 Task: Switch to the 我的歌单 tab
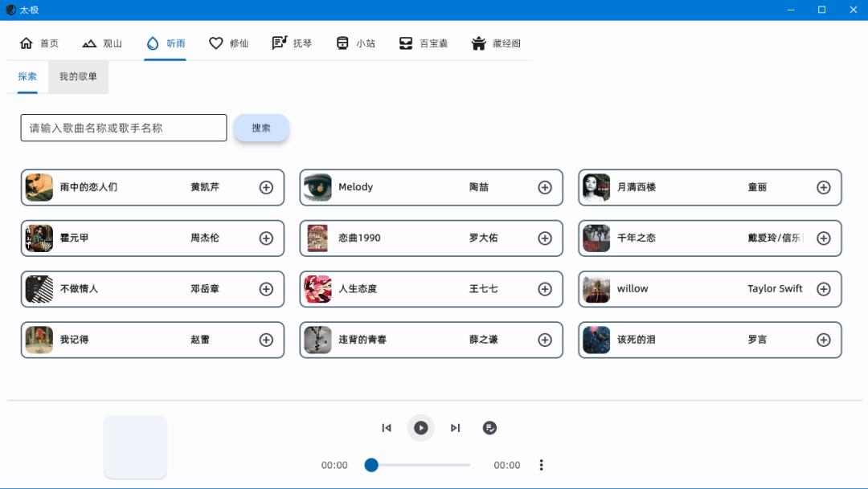pos(77,76)
